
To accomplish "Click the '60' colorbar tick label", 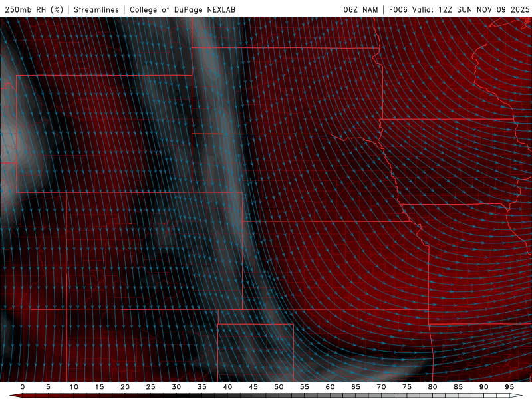I will [x=330, y=387].
